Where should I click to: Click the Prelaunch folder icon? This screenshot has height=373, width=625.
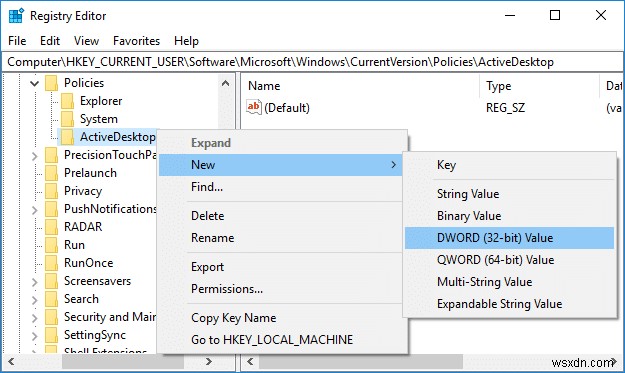[52, 173]
